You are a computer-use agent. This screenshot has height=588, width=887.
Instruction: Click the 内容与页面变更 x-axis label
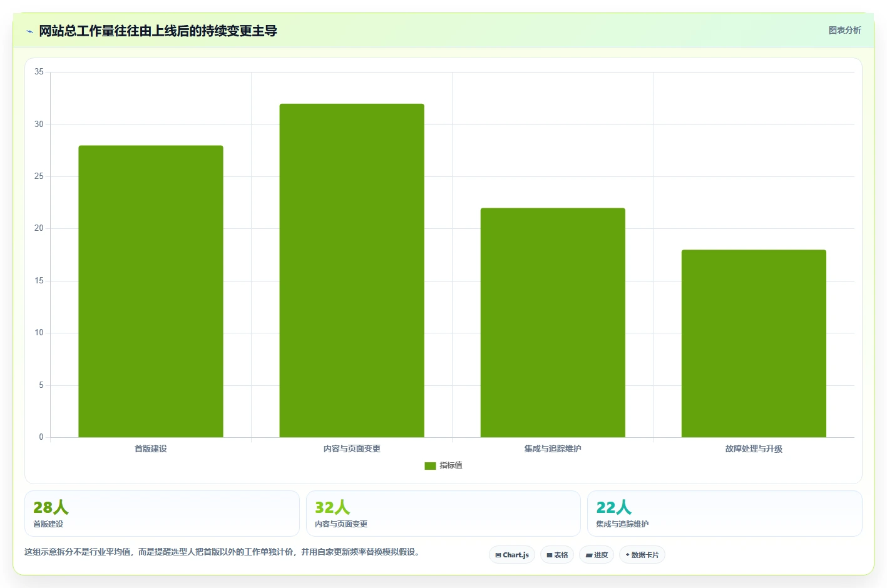(x=352, y=449)
